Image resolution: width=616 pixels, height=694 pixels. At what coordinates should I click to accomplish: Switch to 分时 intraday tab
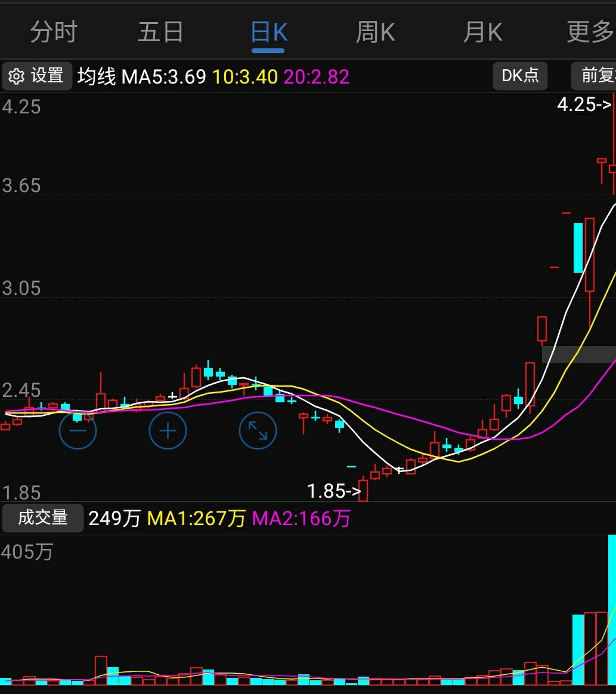pyautogui.click(x=54, y=32)
